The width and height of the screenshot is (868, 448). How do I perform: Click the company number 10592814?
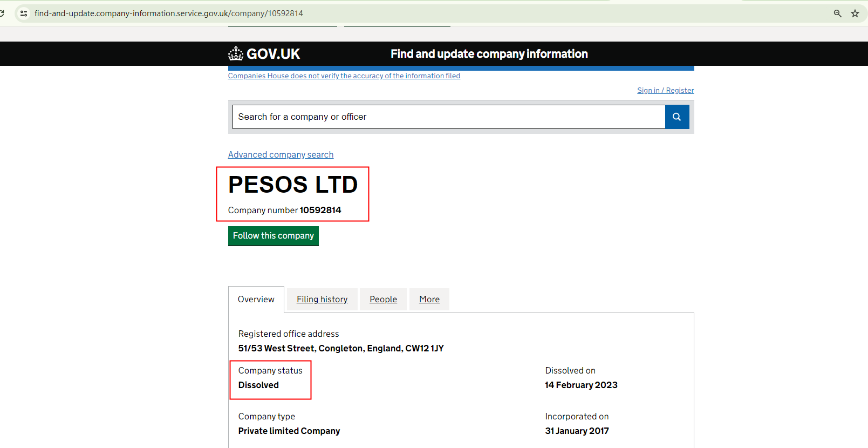coord(320,211)
